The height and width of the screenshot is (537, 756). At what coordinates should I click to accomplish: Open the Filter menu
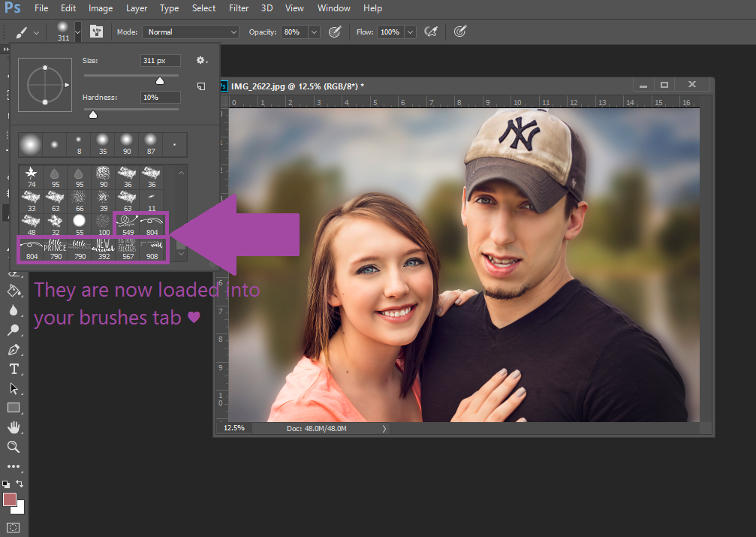[x=239, y=8]
